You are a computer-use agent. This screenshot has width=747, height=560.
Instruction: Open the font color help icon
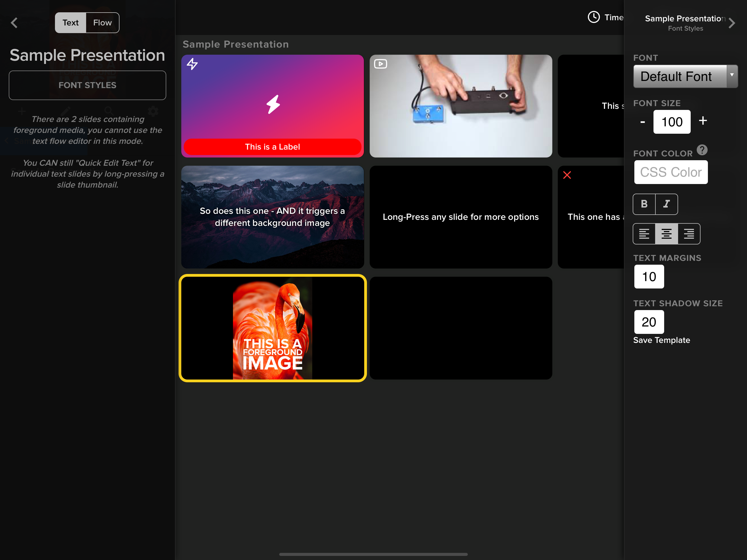tap(702, 150)
